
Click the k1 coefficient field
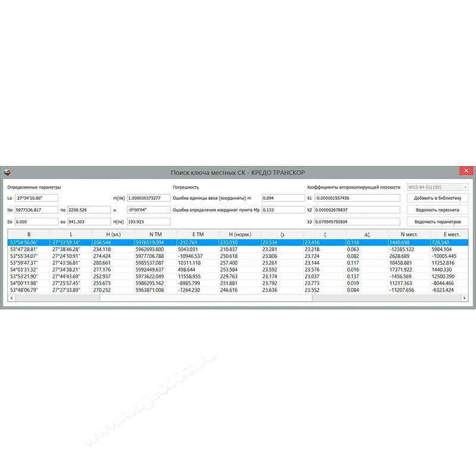357,198
